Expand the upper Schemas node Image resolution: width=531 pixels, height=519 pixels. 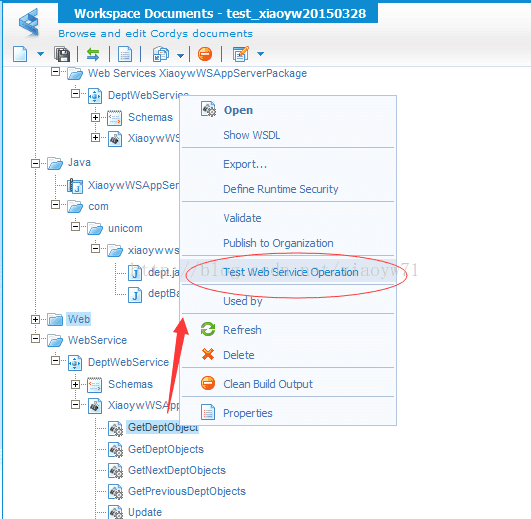tap(95, 117)
